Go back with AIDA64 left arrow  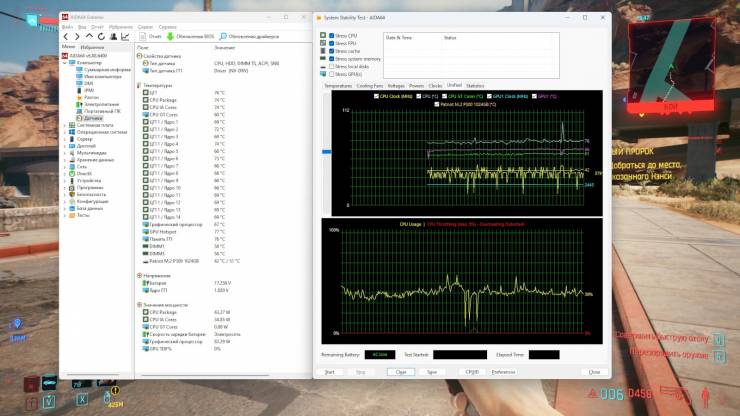tap(66, 36)
